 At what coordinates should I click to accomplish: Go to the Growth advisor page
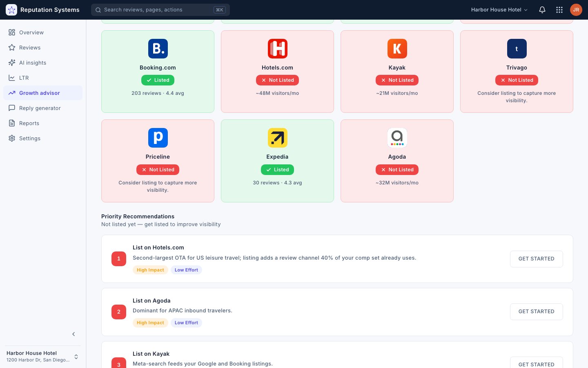point(43,93)
